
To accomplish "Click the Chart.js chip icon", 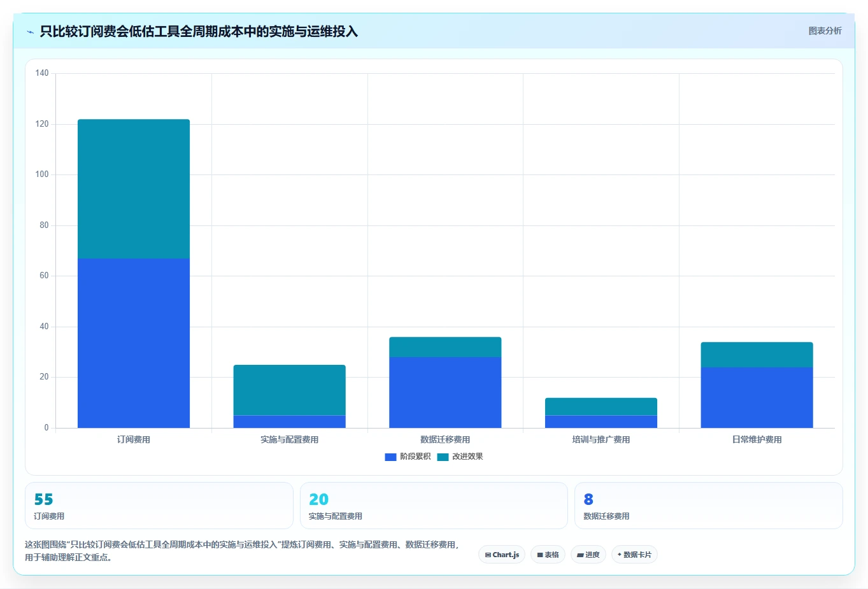I will coord(488,555).
